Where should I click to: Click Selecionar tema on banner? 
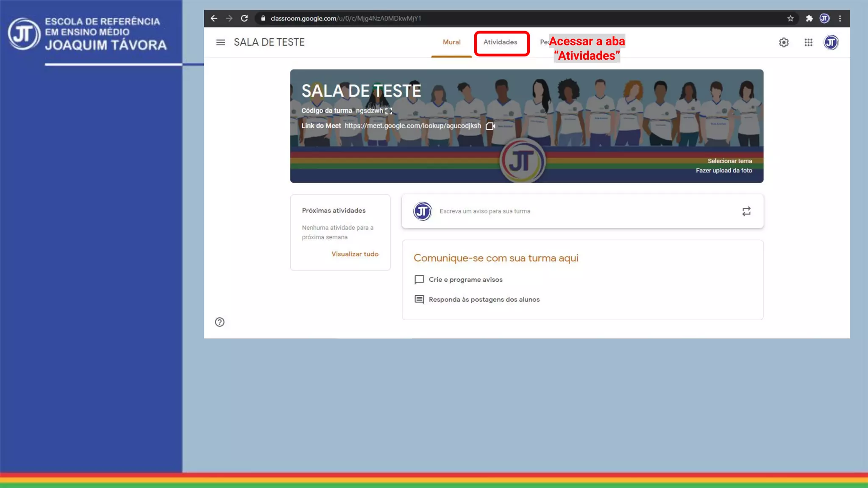(x=729, y=161)
